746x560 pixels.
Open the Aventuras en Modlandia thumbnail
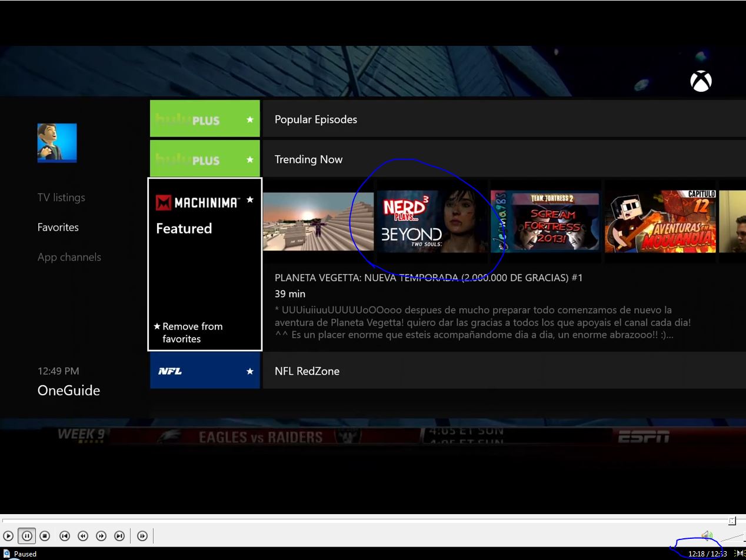pos(660,221)
